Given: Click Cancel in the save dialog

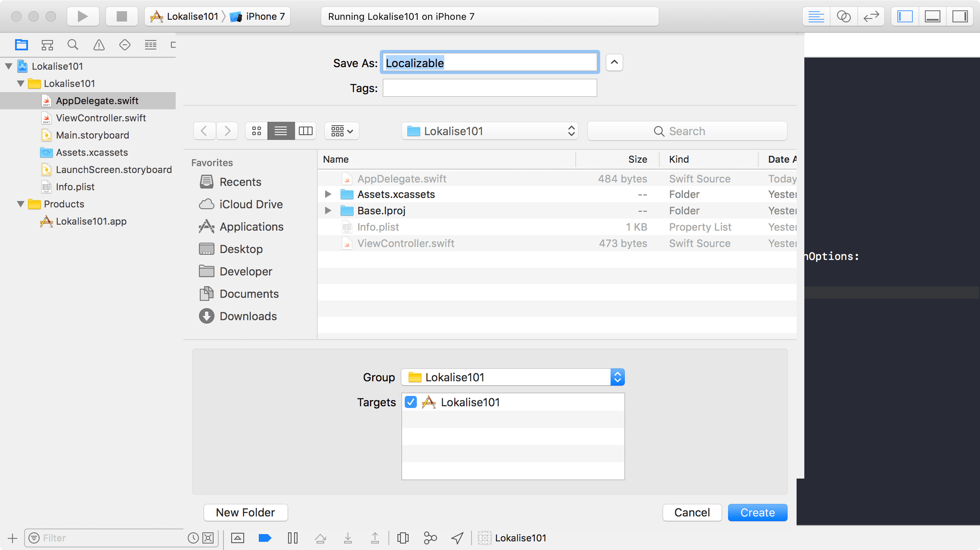Looking at the screenshot, I should coord(692,512).
